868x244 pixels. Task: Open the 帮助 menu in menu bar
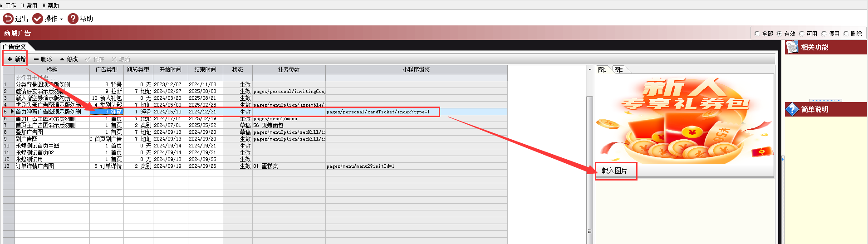(x=51, y=5)
